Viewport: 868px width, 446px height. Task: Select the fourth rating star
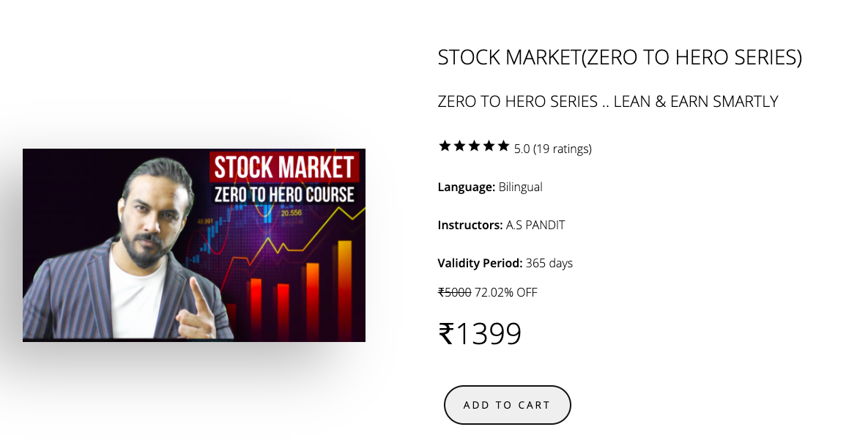coord(489,146)
